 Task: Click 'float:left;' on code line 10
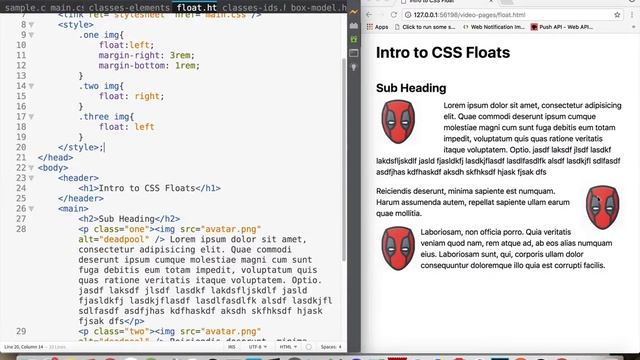pos(127,45)
